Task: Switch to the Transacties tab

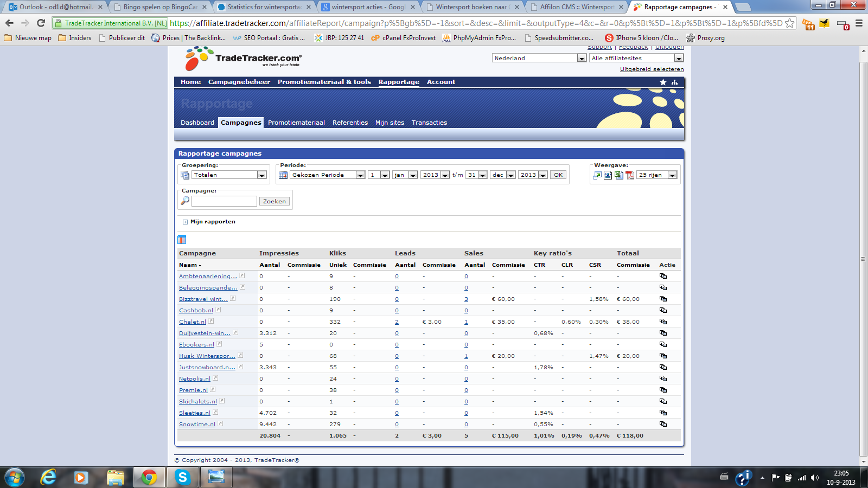Action: pos(429,123)
